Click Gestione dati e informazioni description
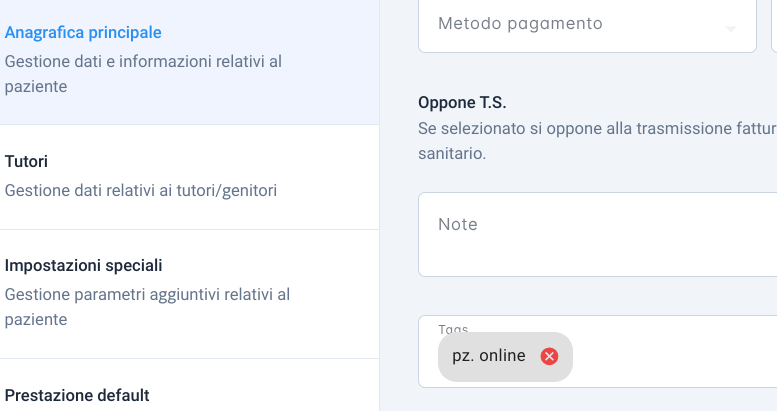Viewport: 777px width, 411px height. [x=143, y=74]
